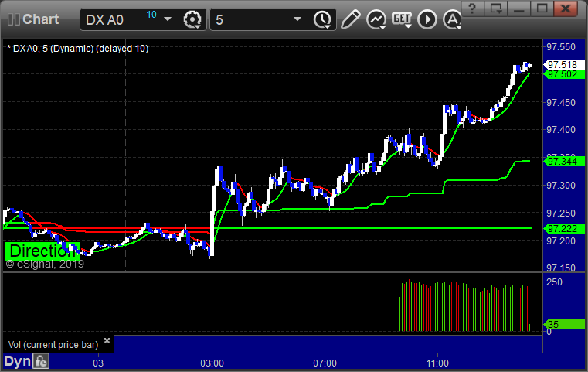Minimize the chart window
The height and width of the screenshot is (372, 588).
click(518, 9)
